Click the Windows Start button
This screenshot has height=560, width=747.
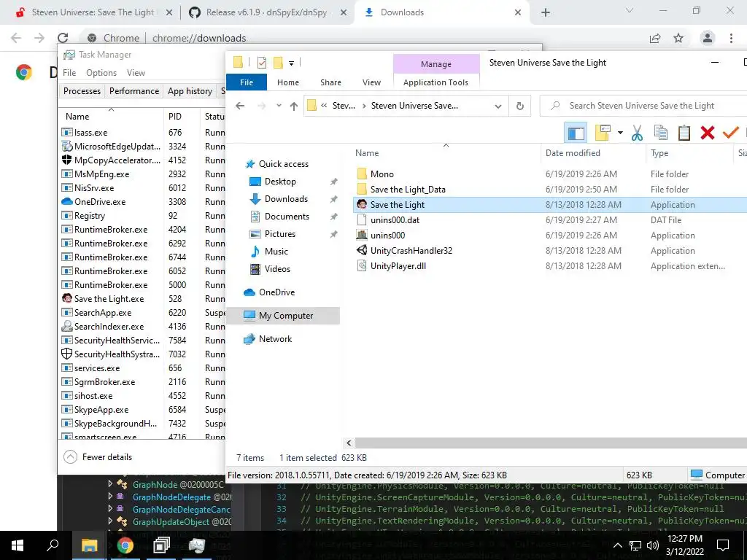coord(18,545)
